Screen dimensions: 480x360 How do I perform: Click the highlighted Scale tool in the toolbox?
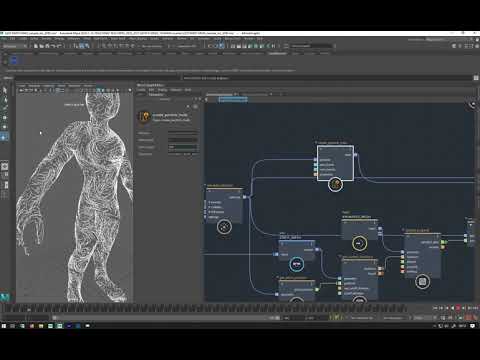coord(5,137)
